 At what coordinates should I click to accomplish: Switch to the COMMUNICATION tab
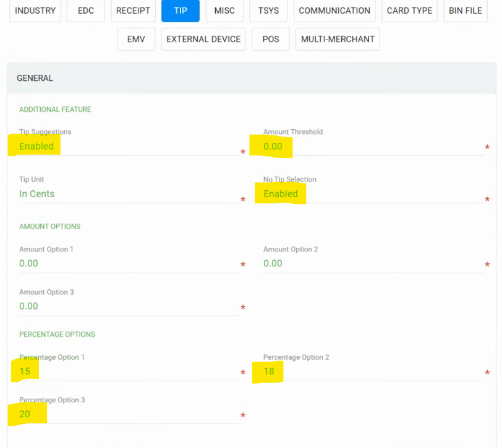[x=334, y=11]
